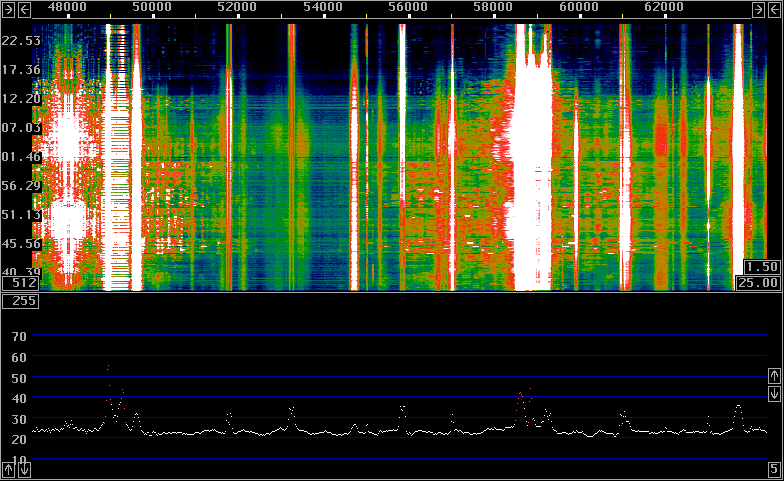Screen dimensions: 784x481
Task: Click the 45.56 time label
Action: tap(21, 244)
